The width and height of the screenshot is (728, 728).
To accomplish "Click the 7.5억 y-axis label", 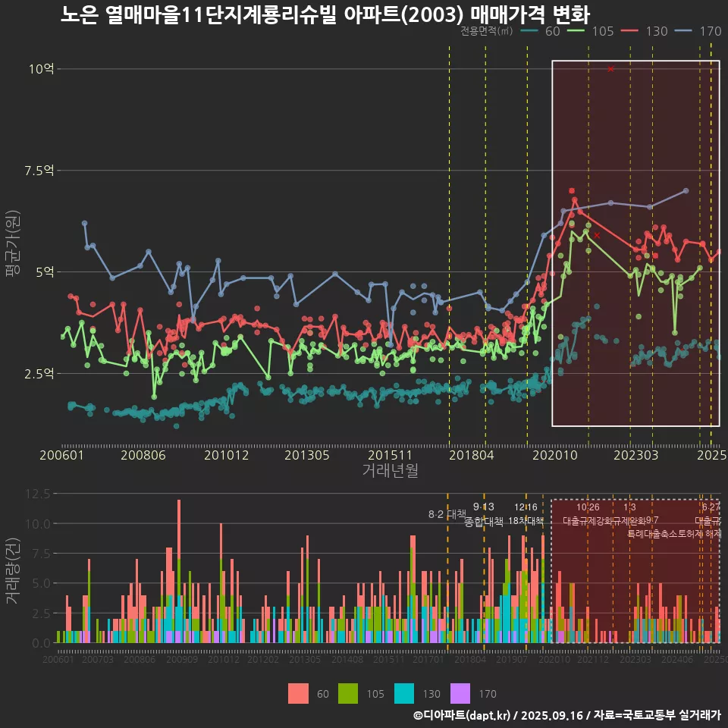I will pyautogui.click(x=39, y=171).
